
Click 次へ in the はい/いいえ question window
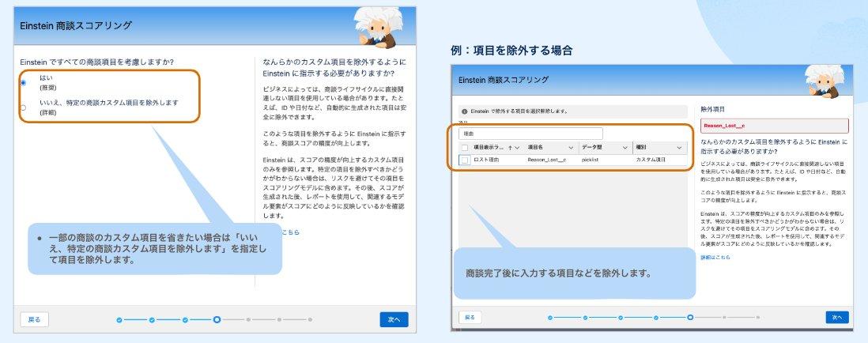[x=394, y=319]
